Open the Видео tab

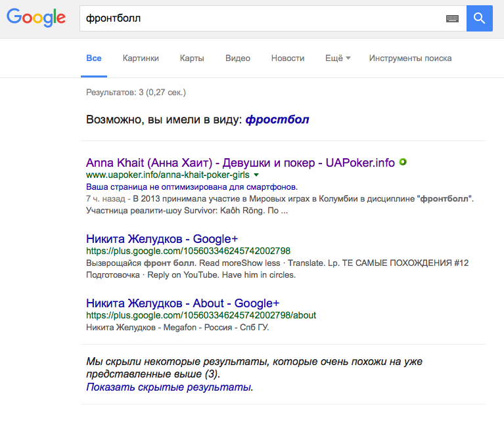237,58
